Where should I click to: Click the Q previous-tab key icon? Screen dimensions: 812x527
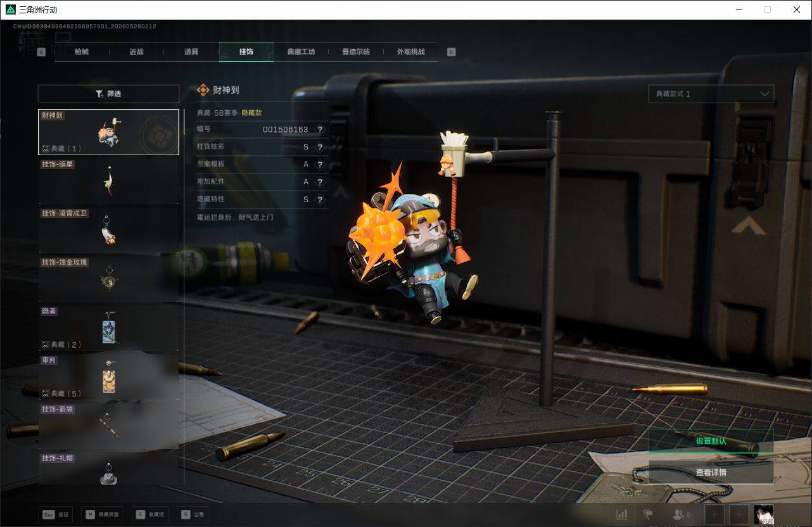click(x=41, y=52)
